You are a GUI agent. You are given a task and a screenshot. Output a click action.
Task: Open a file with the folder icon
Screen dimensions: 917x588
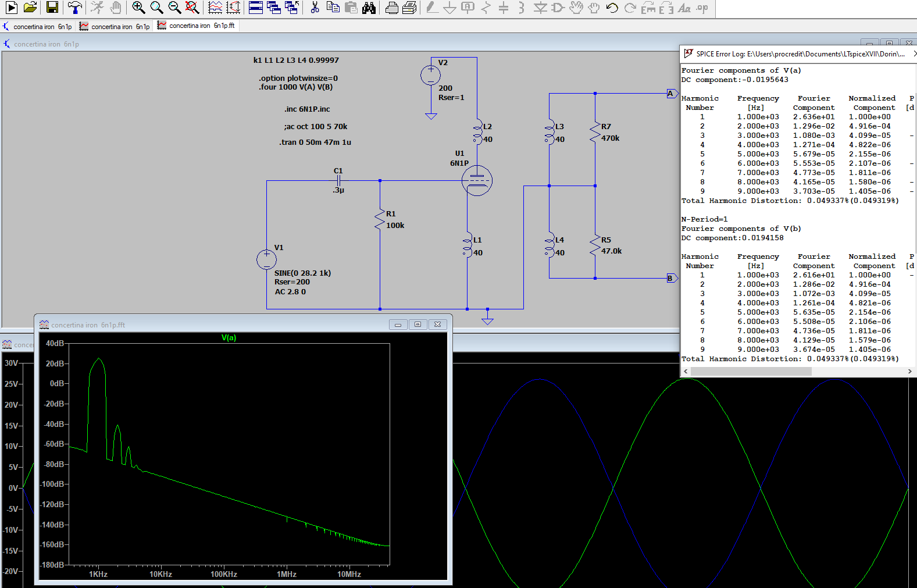point(30,8)
